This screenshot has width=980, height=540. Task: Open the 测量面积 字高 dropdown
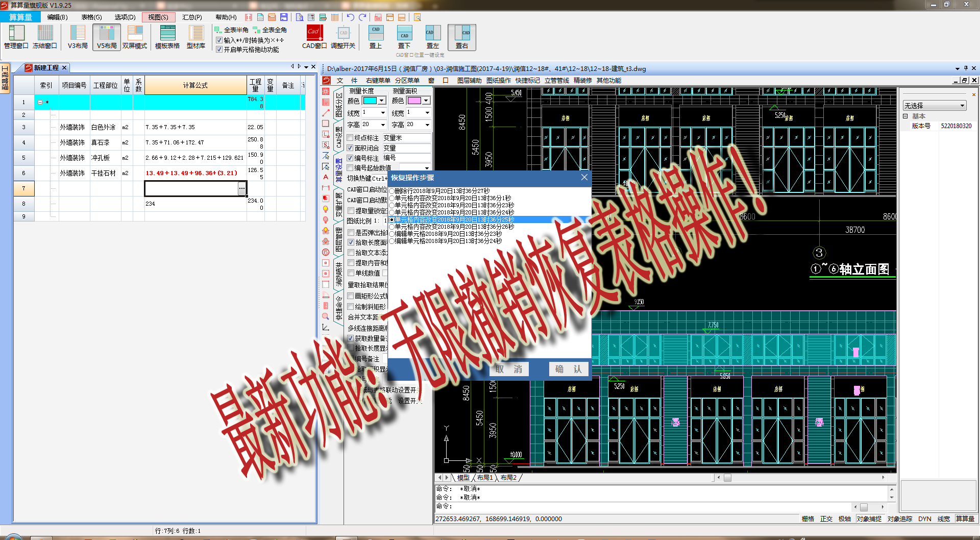[427, 125]
